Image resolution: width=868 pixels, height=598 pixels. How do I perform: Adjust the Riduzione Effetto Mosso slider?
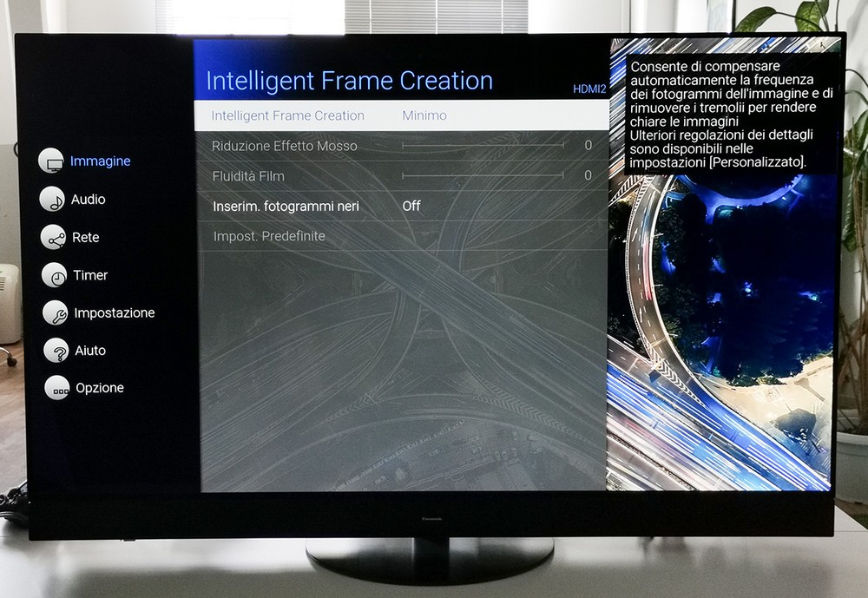pyautogui.click(x=483, y=146)
